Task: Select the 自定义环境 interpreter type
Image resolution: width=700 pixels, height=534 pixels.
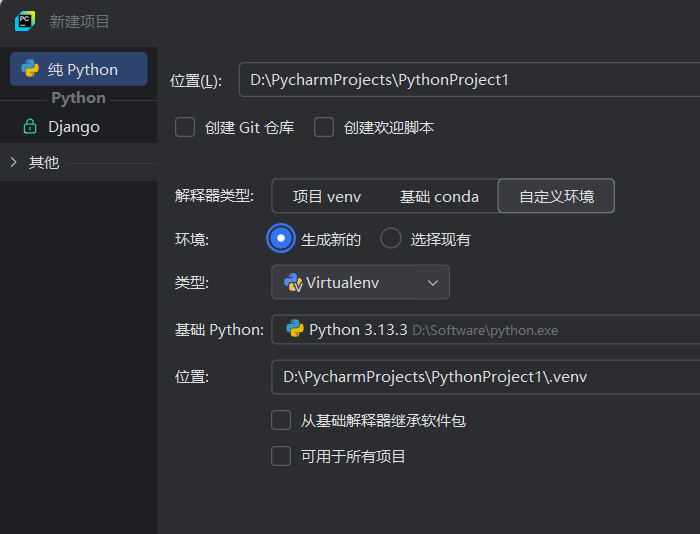Action: (x=556, y=196)
